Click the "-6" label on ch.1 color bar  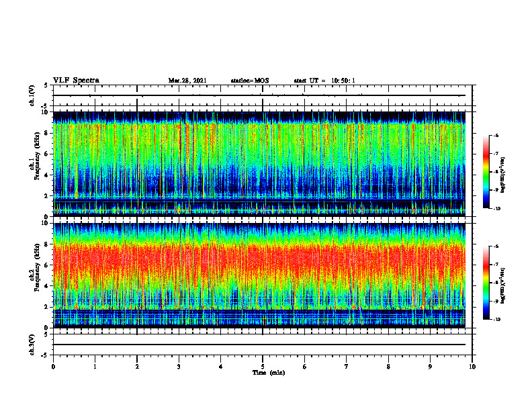(x=496, y=135)
